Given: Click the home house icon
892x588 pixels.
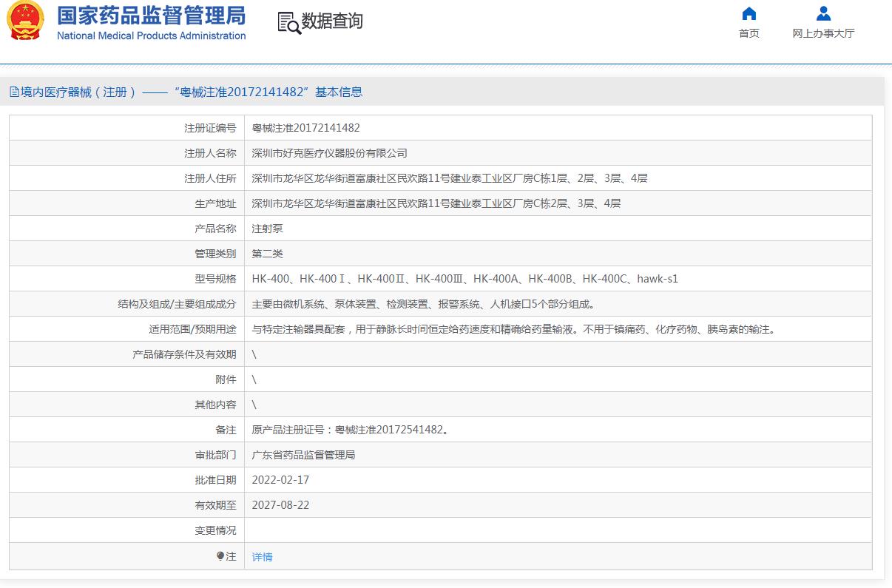Looking at the screenshot, I should tap(749, 13).
